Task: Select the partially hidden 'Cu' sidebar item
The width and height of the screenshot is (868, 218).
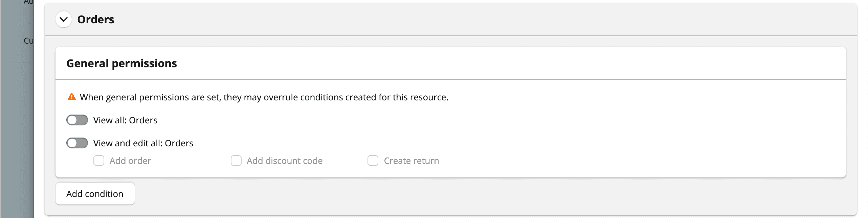Action: (28, 41)
